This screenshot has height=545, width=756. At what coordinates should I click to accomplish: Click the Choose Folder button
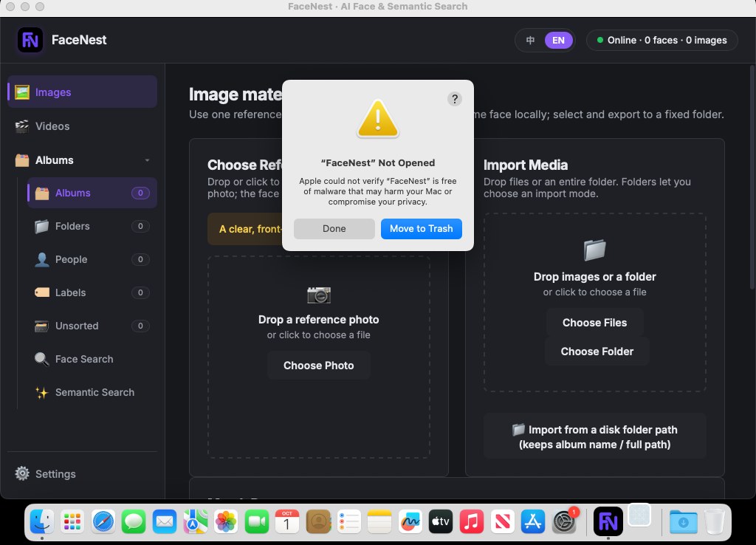coord(597,352)
